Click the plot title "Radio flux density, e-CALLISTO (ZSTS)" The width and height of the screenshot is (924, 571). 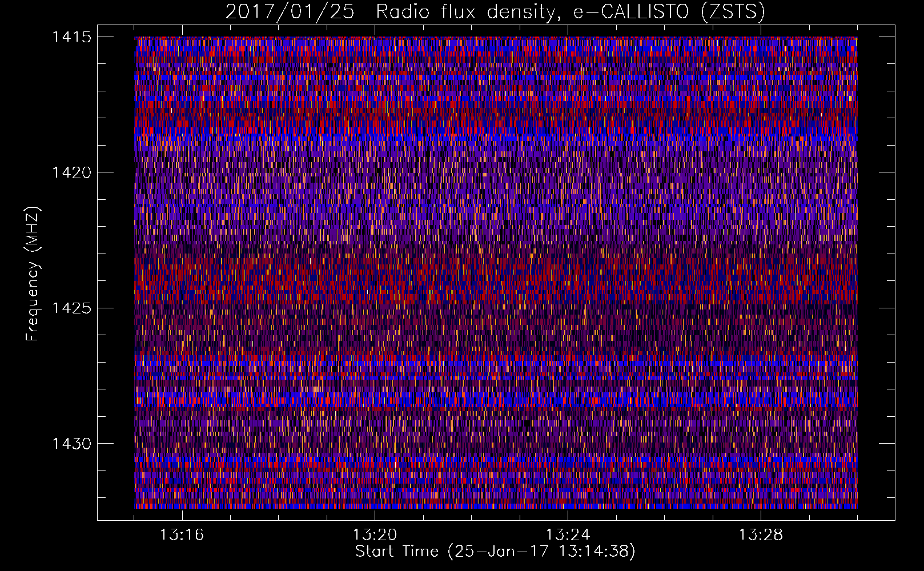(570, 12)
